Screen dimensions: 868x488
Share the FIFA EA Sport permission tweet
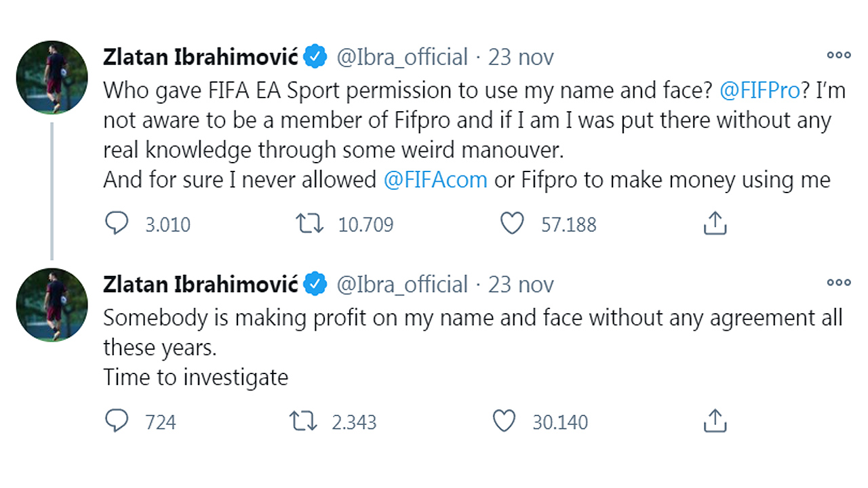click(x=715, y=224)
